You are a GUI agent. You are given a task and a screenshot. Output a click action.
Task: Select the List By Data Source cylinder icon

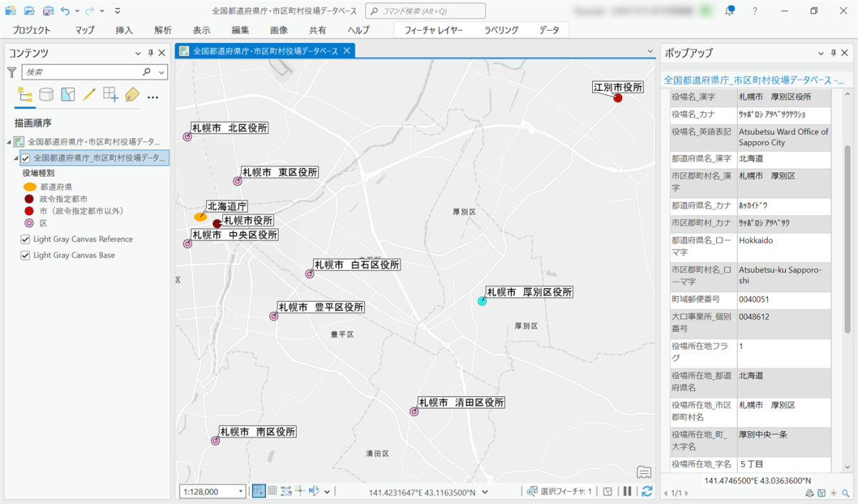coord(46,94)
